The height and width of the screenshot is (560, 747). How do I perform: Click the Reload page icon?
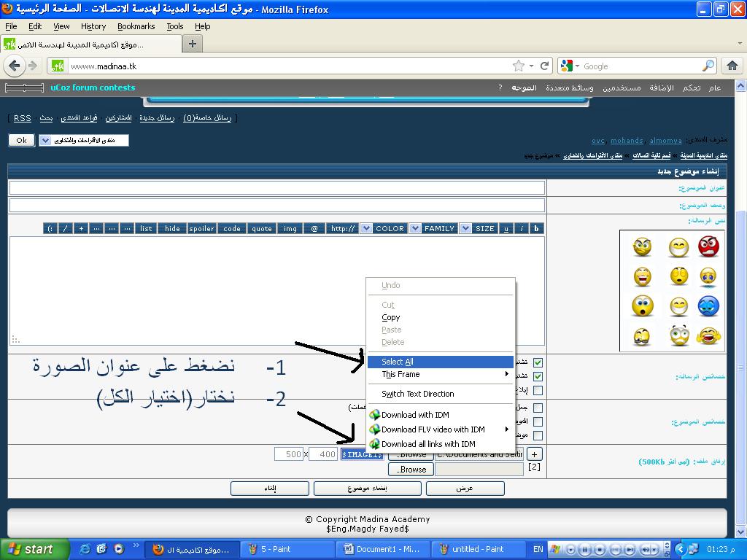pyautogui.click(x=544, y=66)
